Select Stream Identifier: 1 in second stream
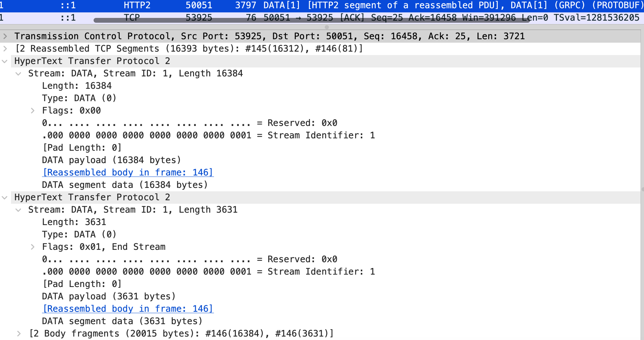The image size is (644, 340). point(208,272)
